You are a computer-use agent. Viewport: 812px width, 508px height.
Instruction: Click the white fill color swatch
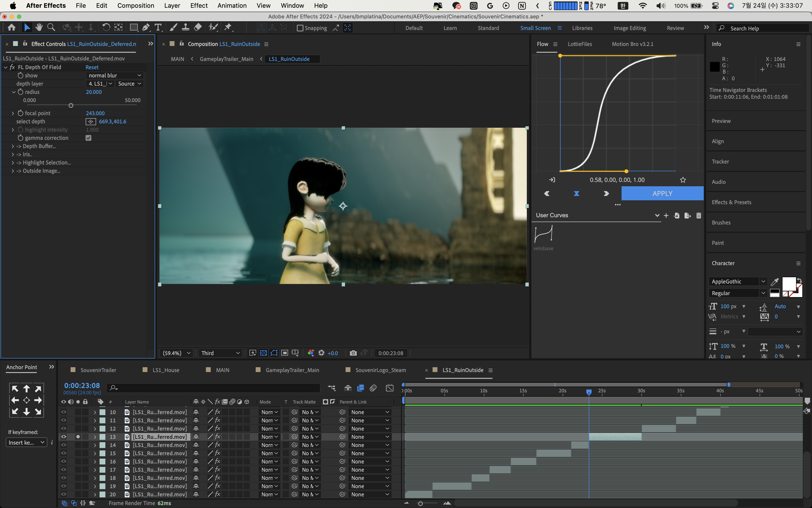click(x=789, y=284)
